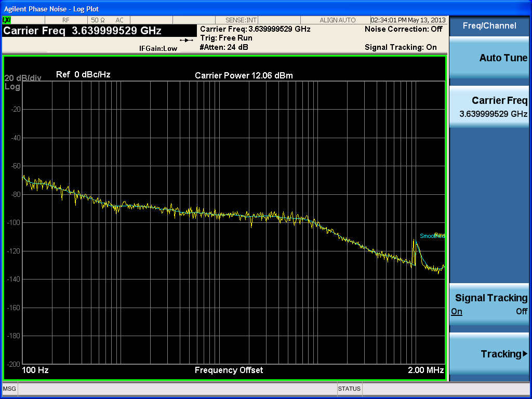
Task: Click the IFGain:Low label
Action: 158,48
